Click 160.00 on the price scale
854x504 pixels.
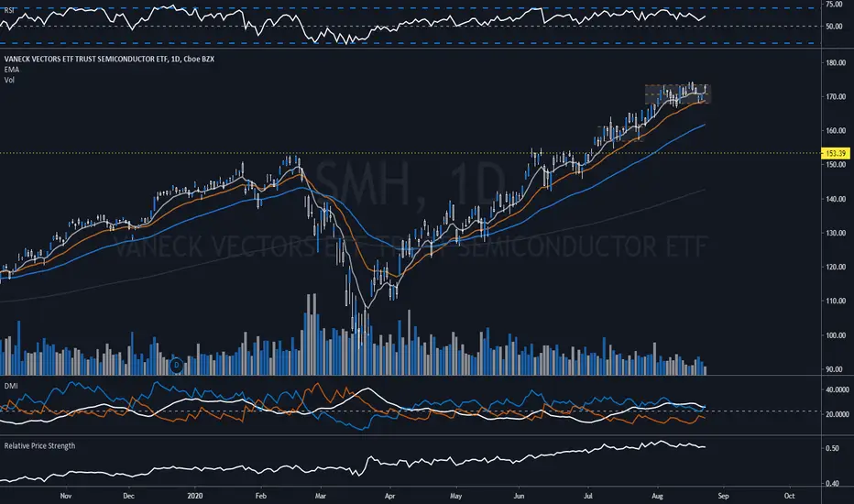click(x=836, y=131)
